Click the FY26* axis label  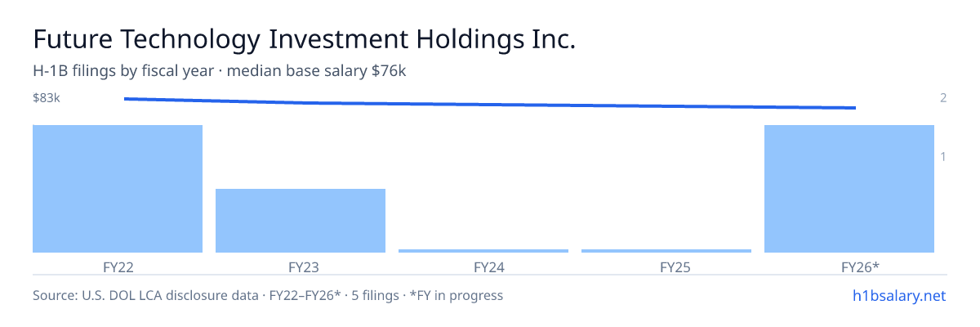pos(849,267)
